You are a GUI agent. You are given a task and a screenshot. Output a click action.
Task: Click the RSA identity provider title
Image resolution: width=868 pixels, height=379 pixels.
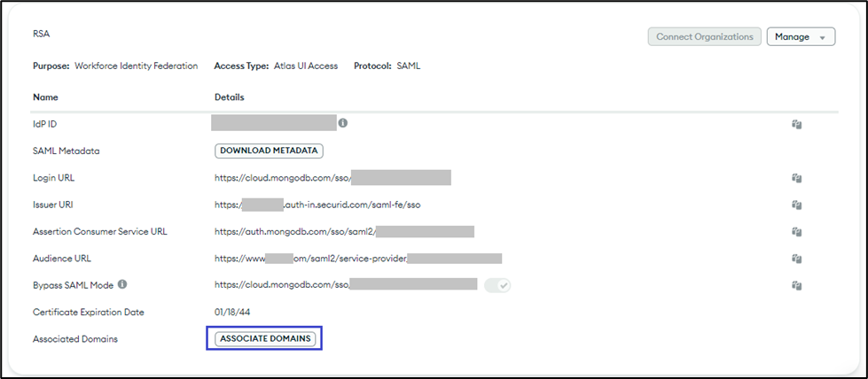point(42,35)
